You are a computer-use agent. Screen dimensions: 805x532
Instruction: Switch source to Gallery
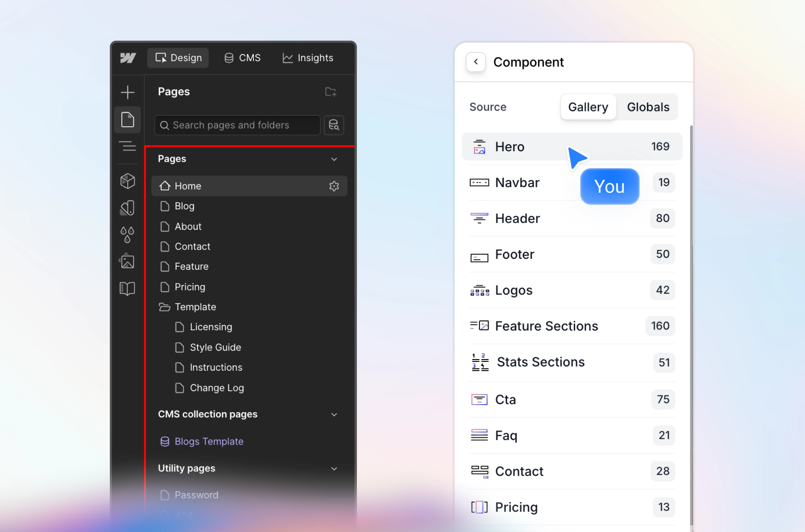(x=588, y=107)
